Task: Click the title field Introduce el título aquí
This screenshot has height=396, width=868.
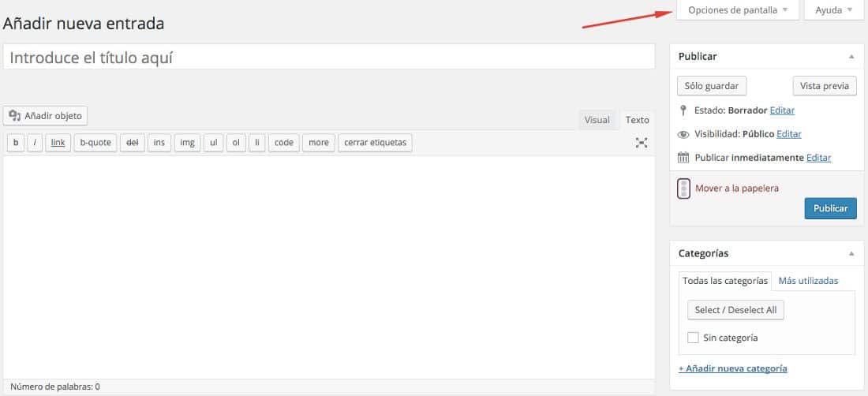Action: click(329, 57)
